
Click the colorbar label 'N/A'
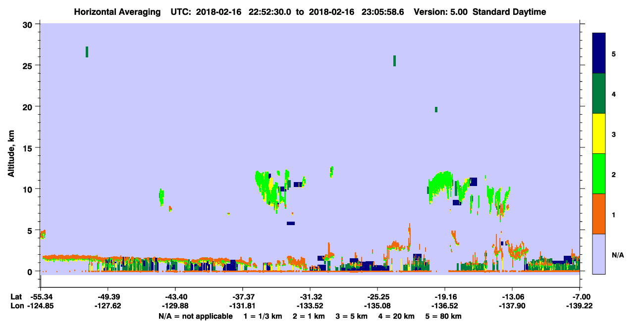point(618,254)
